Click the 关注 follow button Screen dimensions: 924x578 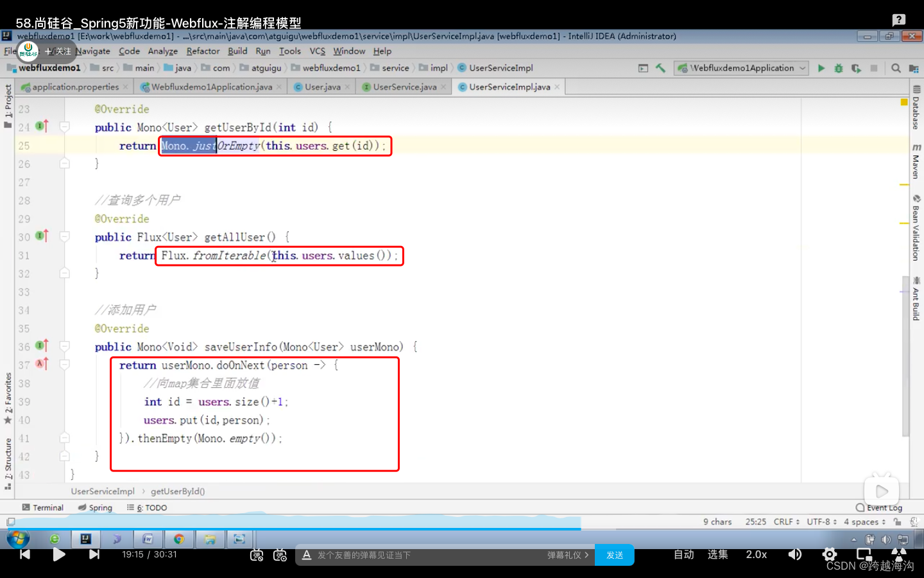click(x=58, y=51)
